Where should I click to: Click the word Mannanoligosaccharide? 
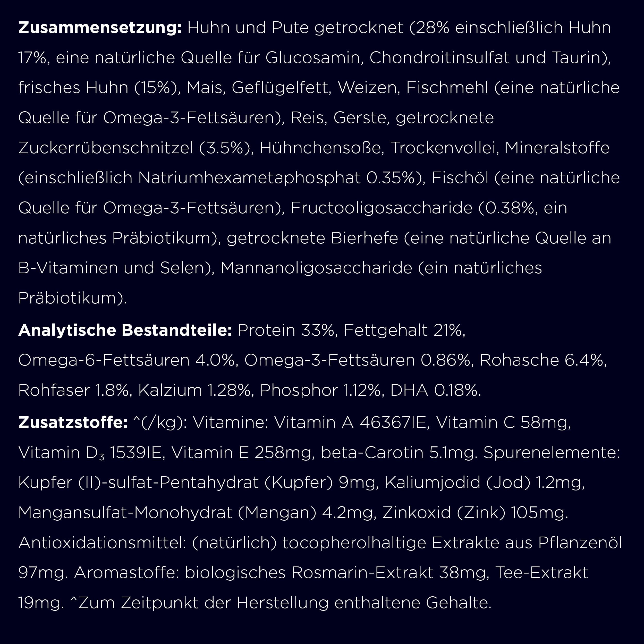pyautogui.click(x=316, y=268)
